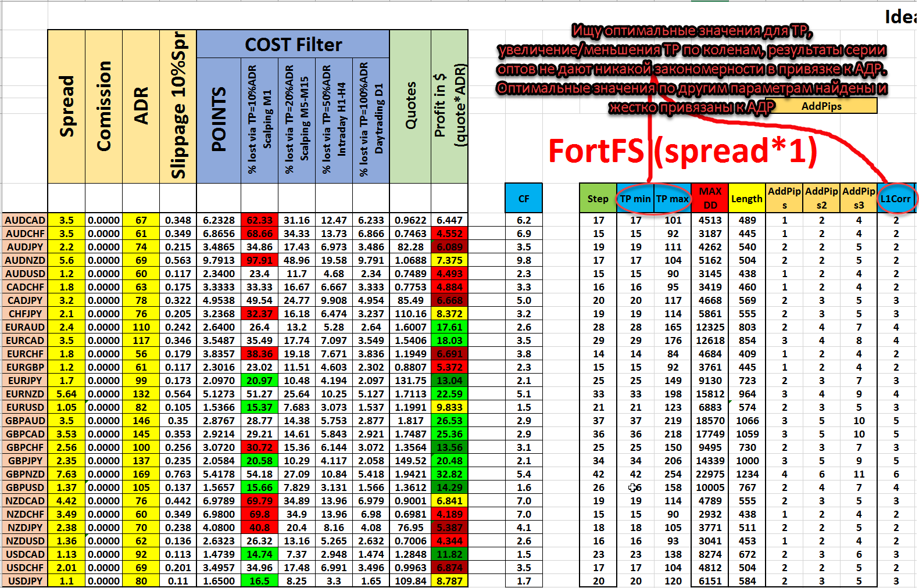919x588 pixels.
Task: Select the TP max header cell
Action: [673, 199]
